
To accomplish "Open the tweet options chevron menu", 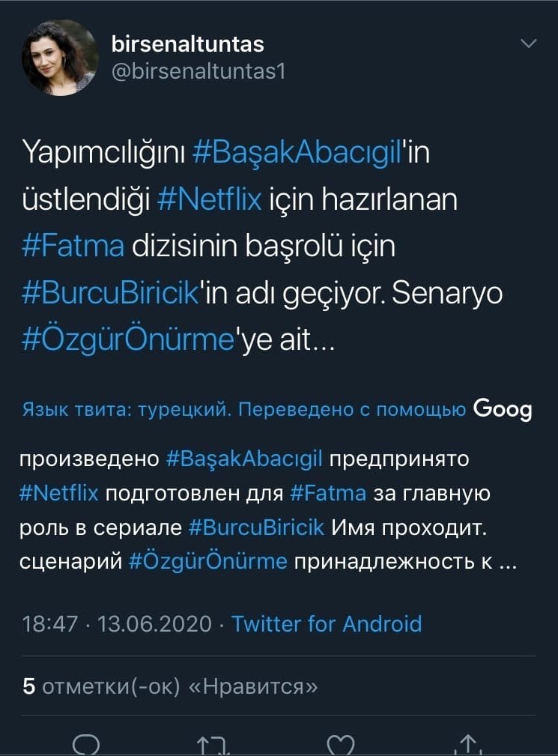I will [x=529, y=44].
